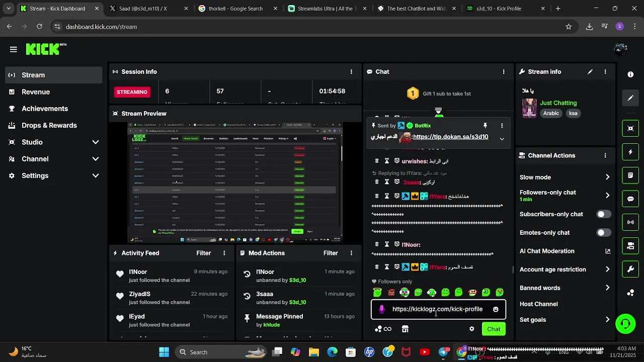Toggle lightning bolt widget icon in right toolbar

click(x=630, y=152)
